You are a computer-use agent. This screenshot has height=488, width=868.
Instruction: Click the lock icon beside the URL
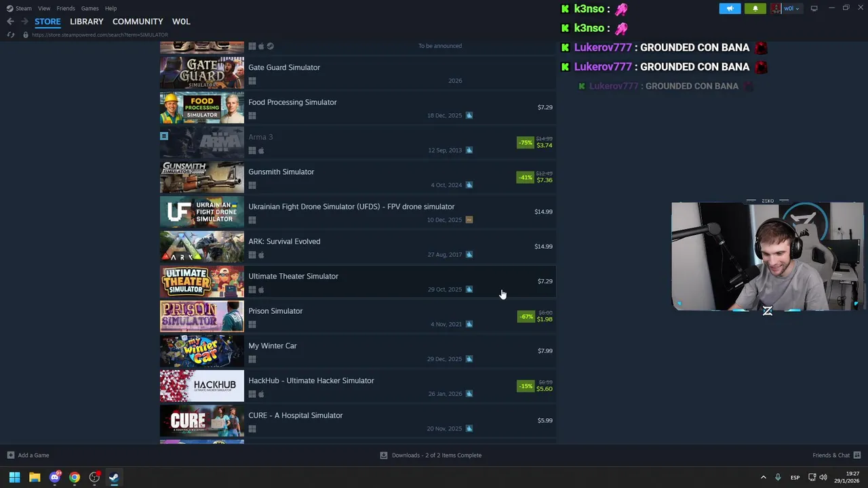(x=26, y=35)
